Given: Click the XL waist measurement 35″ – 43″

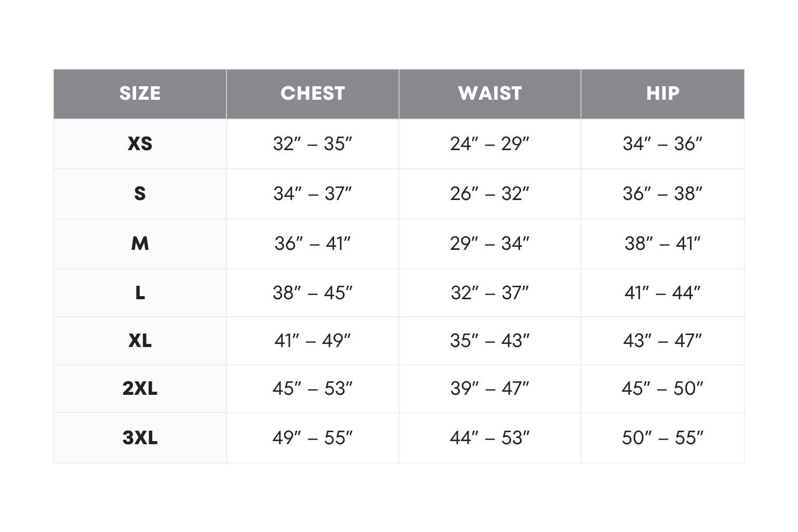Looking at the screenshot, I should [489, 341].
